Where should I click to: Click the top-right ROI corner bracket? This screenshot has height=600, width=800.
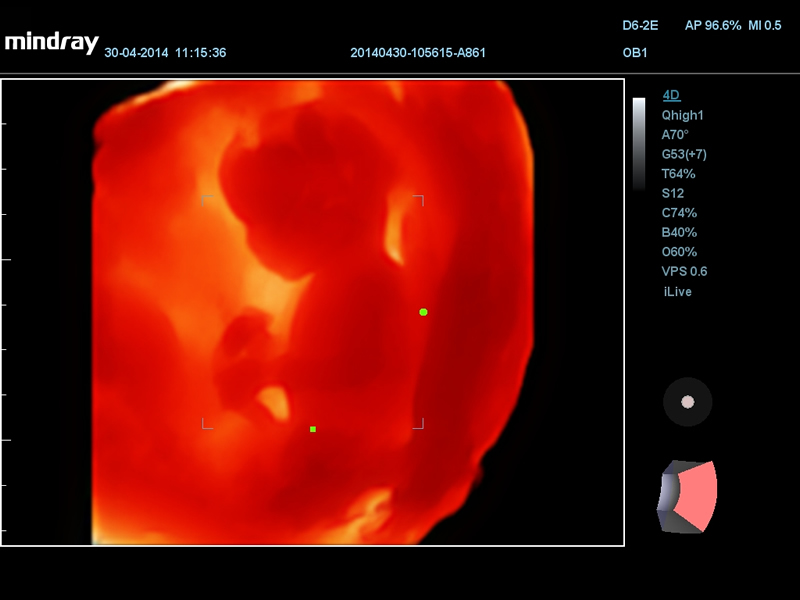[x=419, y=200]
